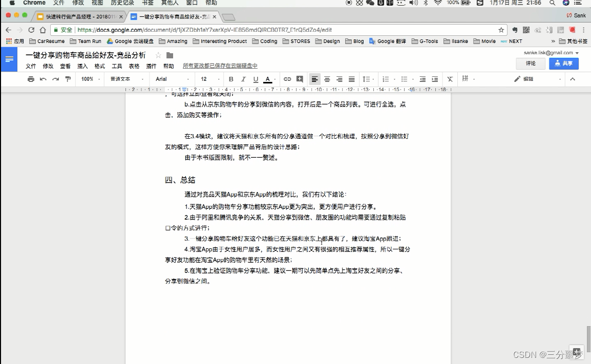Bookmark this page with star

coord(501,30)
